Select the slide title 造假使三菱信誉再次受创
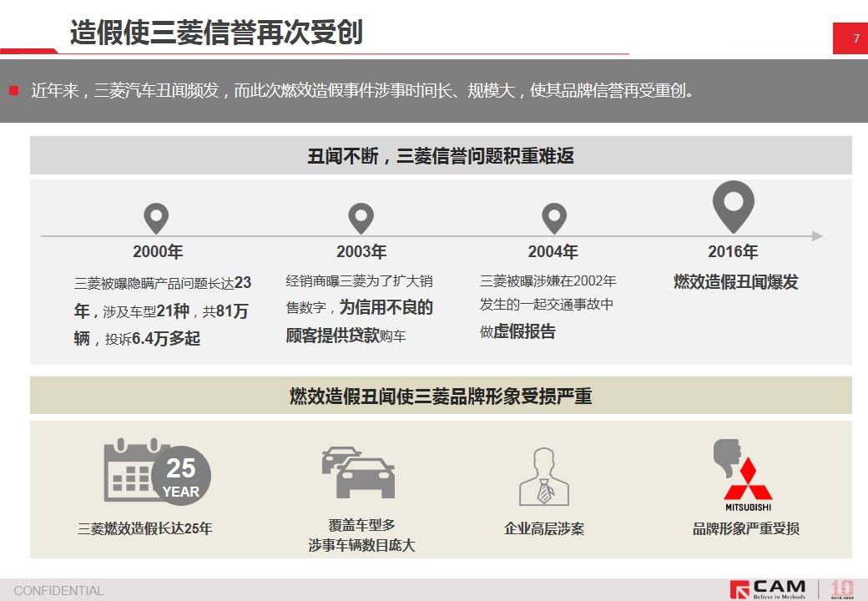 pos(216,32)
